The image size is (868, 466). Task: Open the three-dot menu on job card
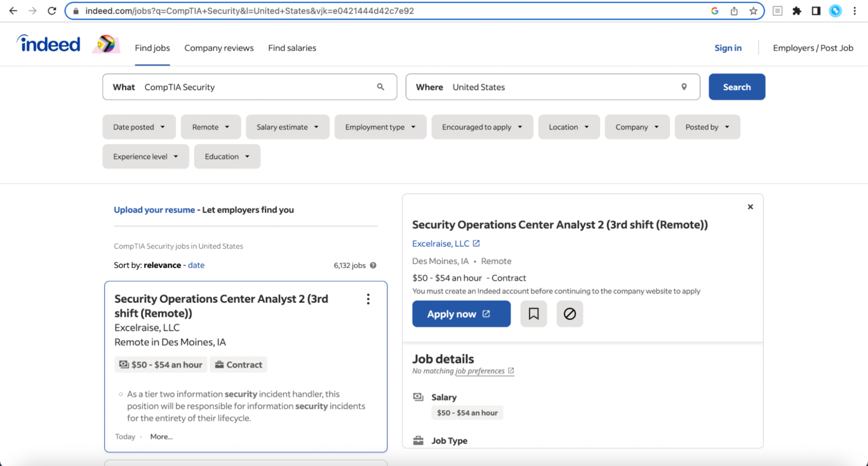coord(368,299)
